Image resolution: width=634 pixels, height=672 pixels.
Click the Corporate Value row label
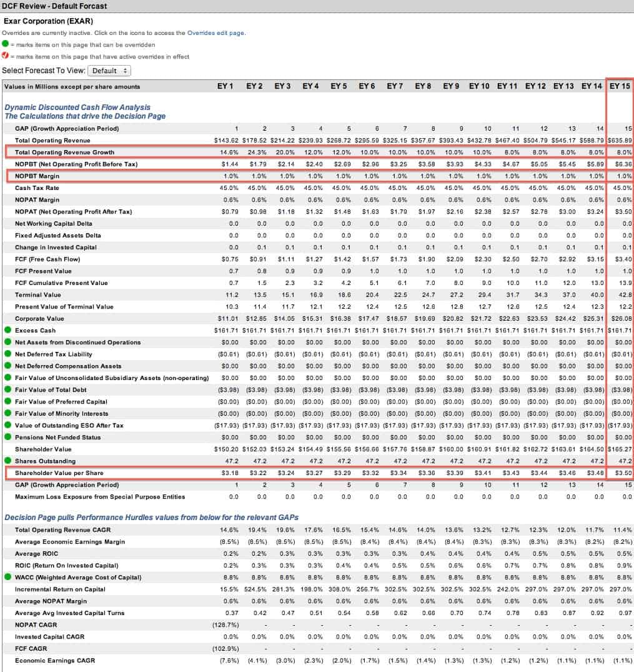(x=39, y=318)
